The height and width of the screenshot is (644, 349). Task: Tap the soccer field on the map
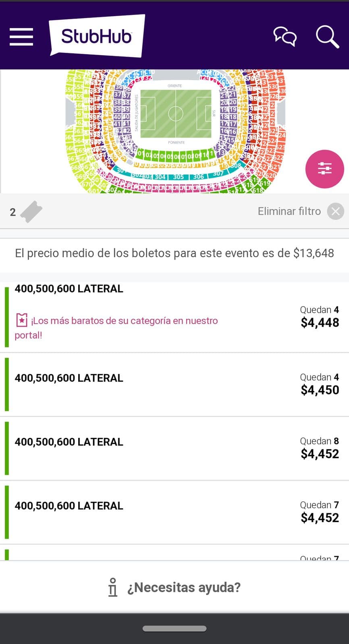176,113
